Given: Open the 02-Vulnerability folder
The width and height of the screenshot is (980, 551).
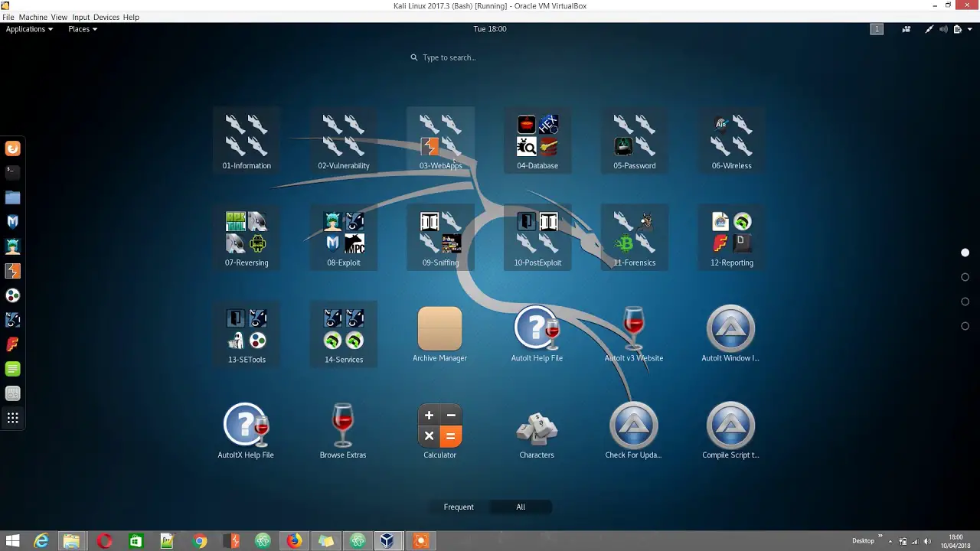Looking at the screenshot, I should click(x=344, y=141).
